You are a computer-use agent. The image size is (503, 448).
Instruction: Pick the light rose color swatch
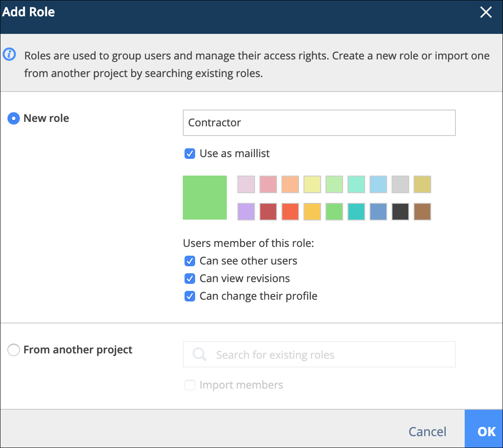point(268,184)
